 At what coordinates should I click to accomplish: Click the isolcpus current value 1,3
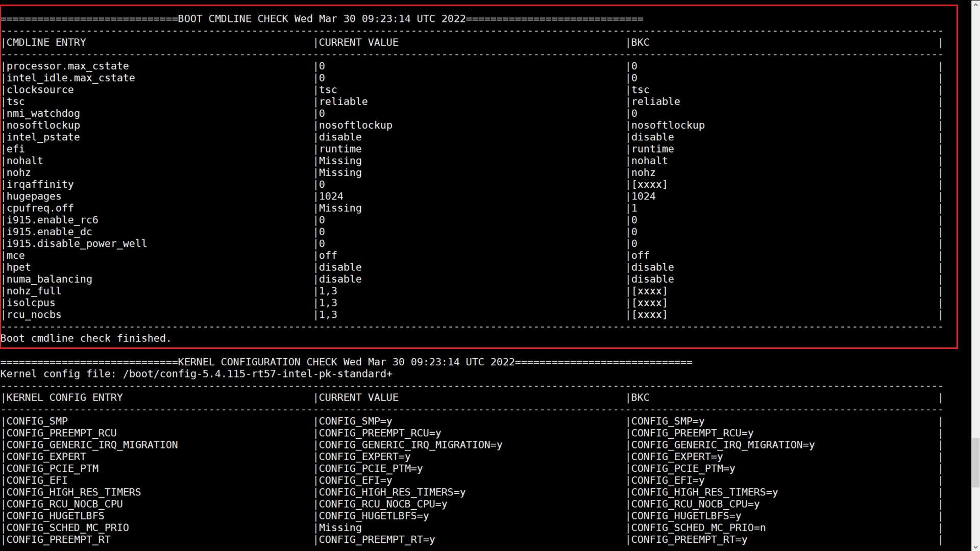tap(328, 303)
